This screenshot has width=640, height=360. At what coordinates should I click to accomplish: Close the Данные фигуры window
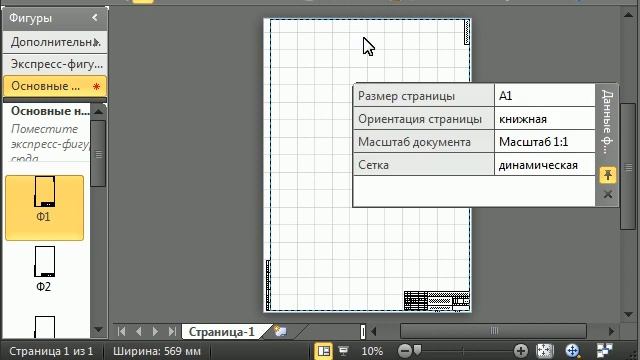607,194
